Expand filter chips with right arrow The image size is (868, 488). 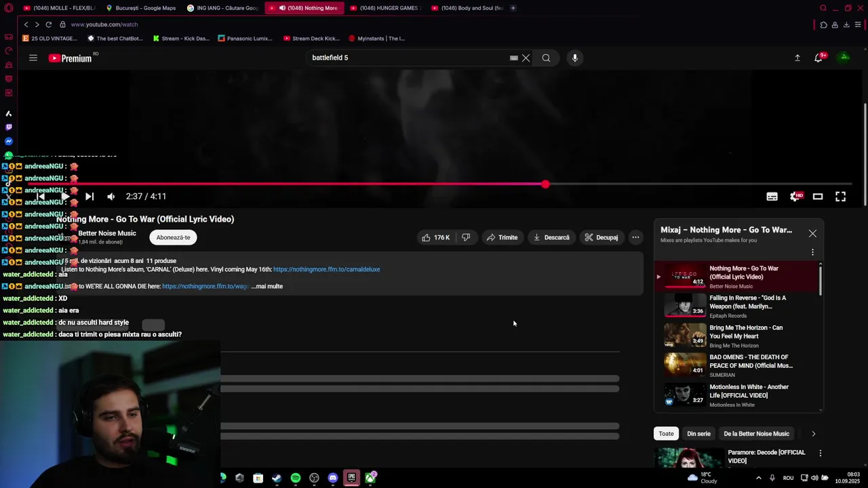[x=813, y=434]
